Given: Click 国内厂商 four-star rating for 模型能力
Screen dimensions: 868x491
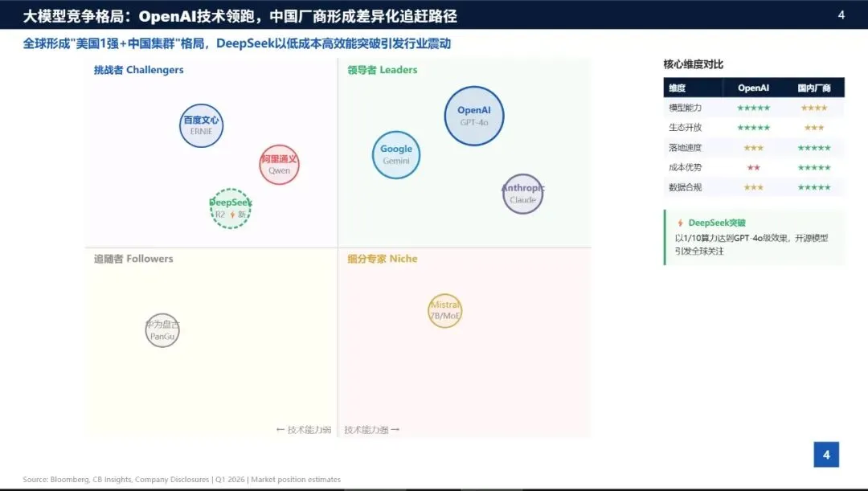Looking at the screenshot, I should [x=814, y=108].
